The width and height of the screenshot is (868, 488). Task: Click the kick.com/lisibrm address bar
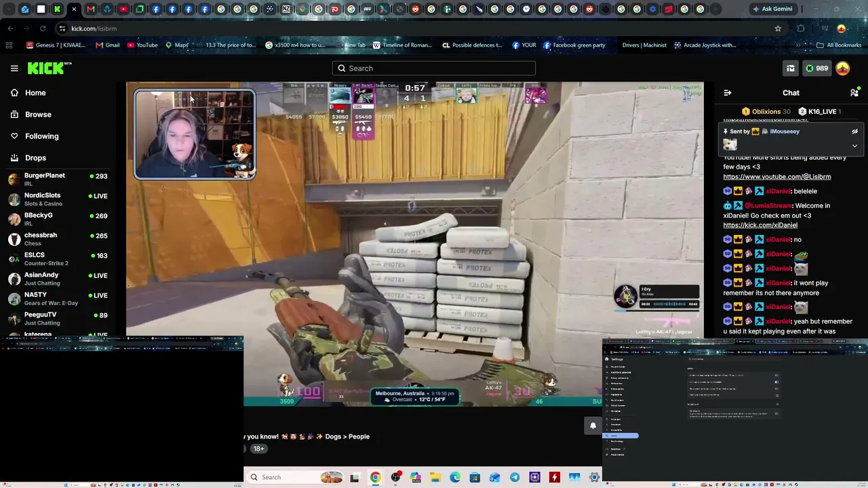(407, 28)
